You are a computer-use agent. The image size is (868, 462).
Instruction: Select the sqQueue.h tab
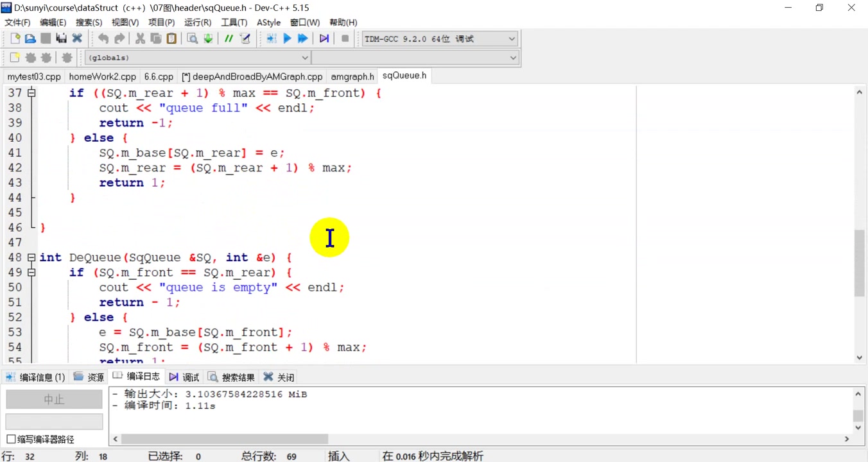pos(404,76)
